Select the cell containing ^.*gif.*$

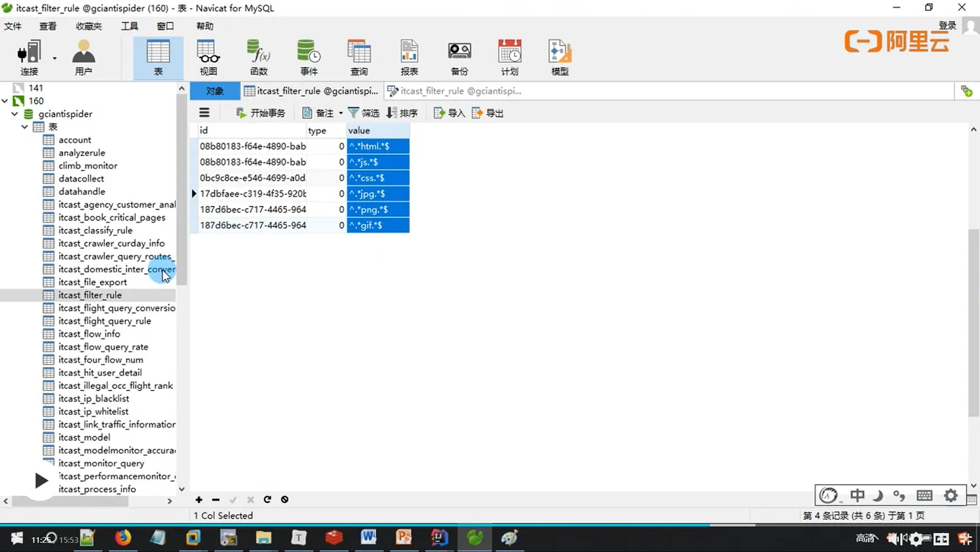click(x=378, y=226)
